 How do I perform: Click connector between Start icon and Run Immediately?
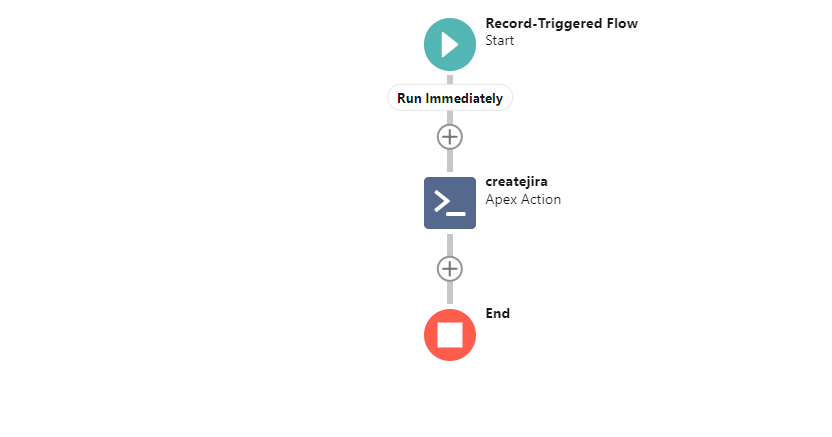click(449, 80)
